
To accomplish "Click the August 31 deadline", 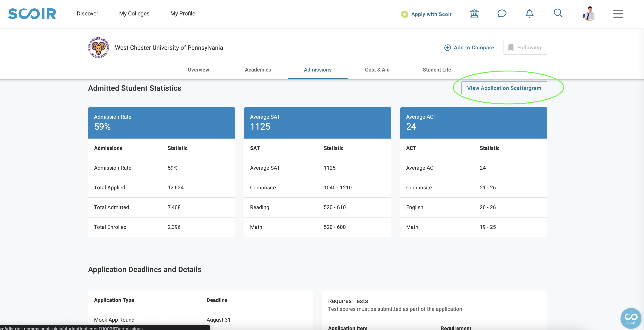I will [x=218, y=320].
